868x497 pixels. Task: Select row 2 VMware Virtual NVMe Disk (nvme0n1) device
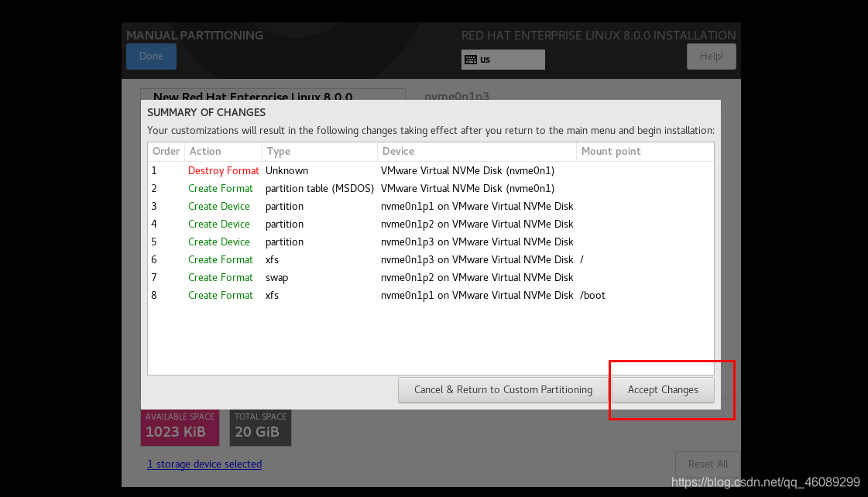click(467, 188)
